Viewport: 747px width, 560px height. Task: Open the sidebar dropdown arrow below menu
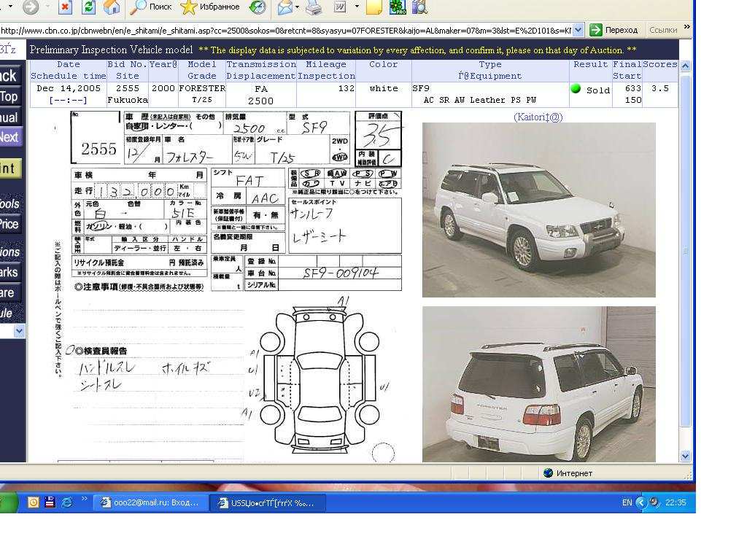(x=19, y=330)
